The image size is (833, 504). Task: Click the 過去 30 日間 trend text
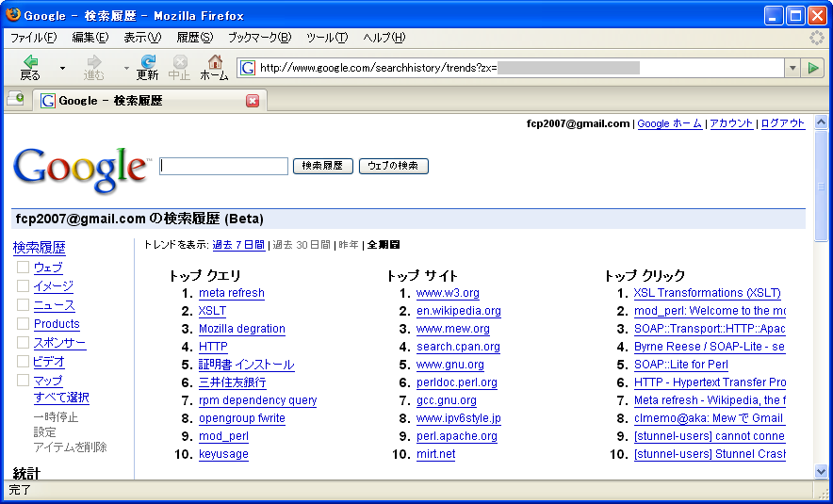pos(302,245)
